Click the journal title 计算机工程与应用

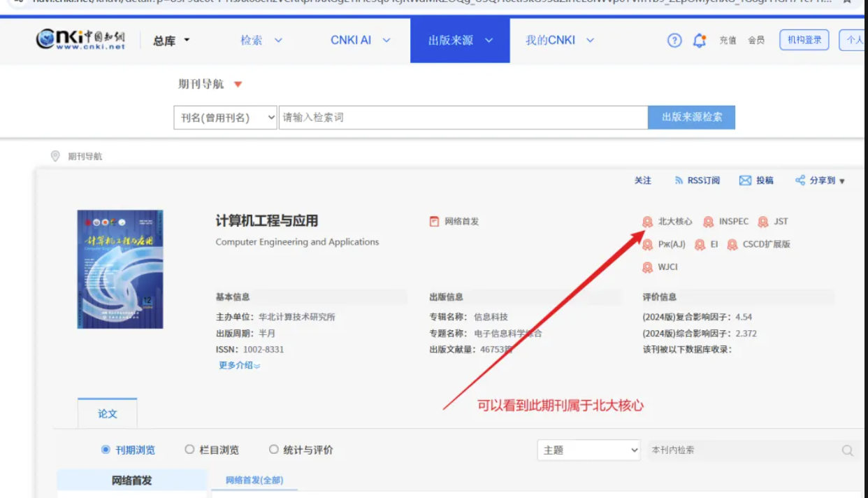click(x=267, y=221)
